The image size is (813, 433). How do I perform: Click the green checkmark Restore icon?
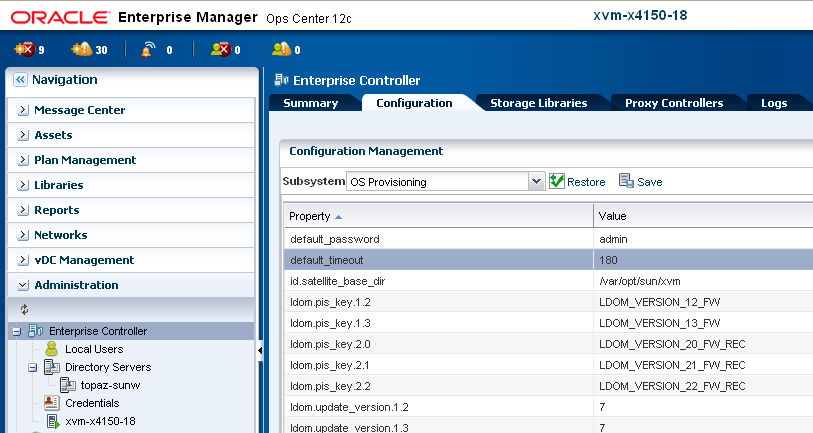click(556, 181)
